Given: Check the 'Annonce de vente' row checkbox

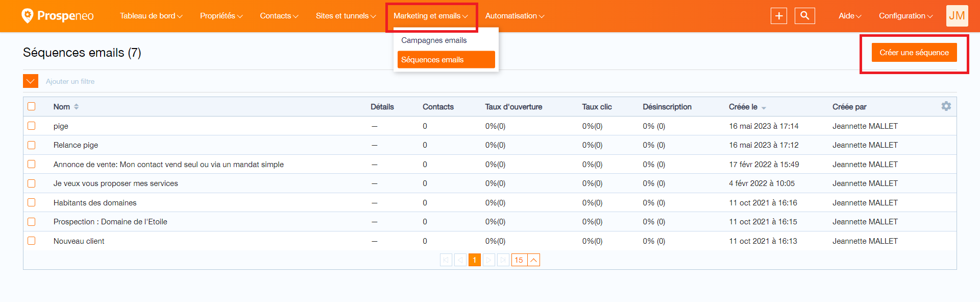Looking at the screenshot, I should click(x=32, y=164).
